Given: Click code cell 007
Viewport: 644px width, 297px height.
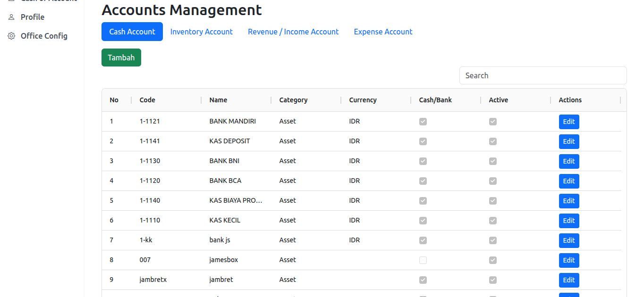Looking at the screenshot, I should 145,260.
